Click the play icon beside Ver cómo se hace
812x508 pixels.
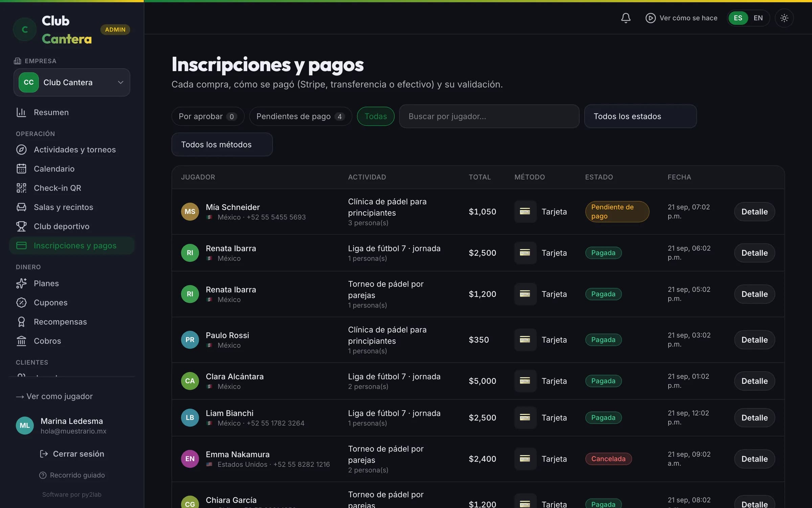[650, 18]
